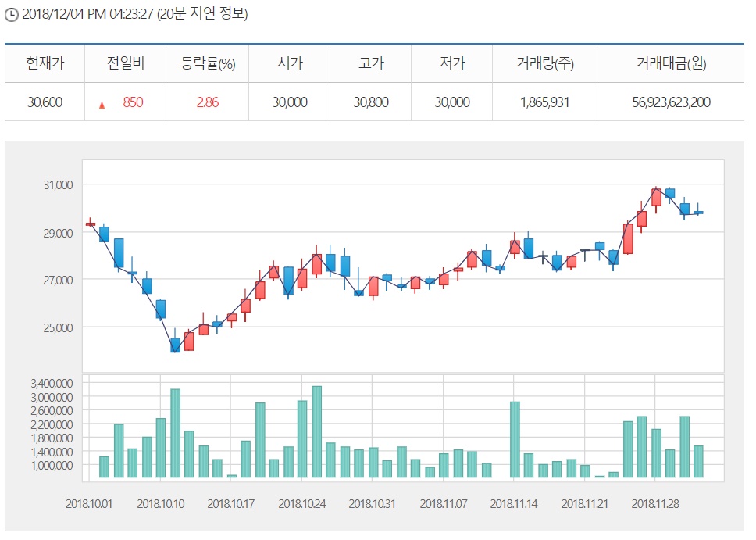756x540 pixels.
Task: Select the high price value 30,800
Action: point(371,102)
